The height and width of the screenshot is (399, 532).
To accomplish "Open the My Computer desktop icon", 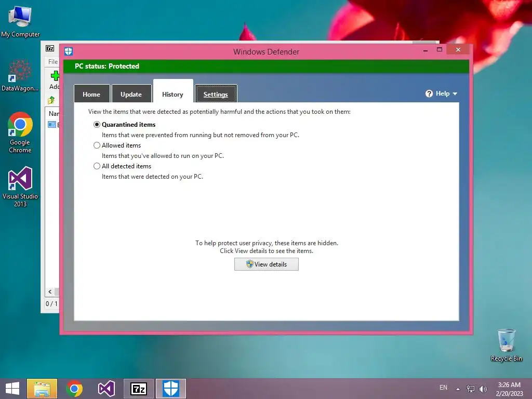I will (20, 22).
